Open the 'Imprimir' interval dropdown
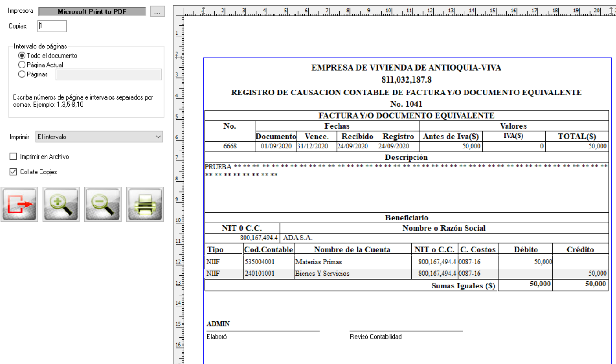Screen dimensions: 616x364 click(99, 137)
